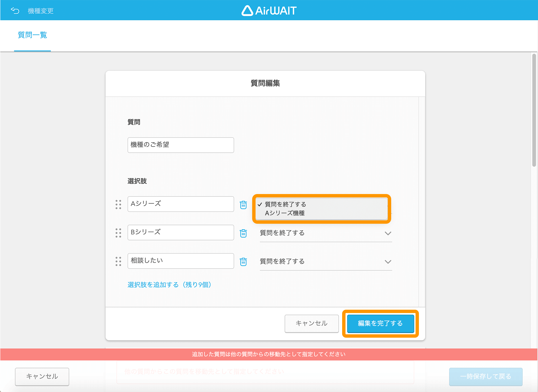The image size is (538, 392).
Task: Select 質問を終了する option in open dropdown
Action: tap(321, 204)
